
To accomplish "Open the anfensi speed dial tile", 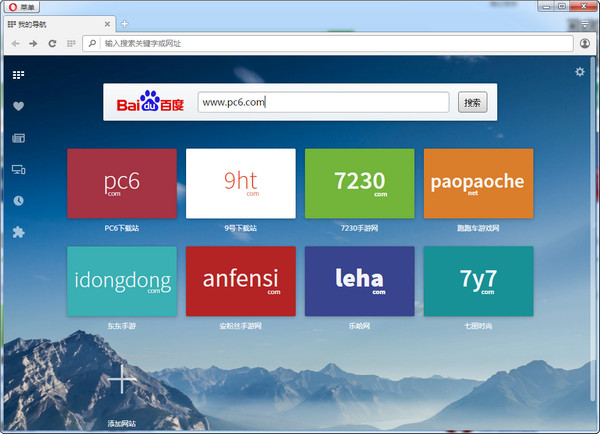I will (241, 281).
